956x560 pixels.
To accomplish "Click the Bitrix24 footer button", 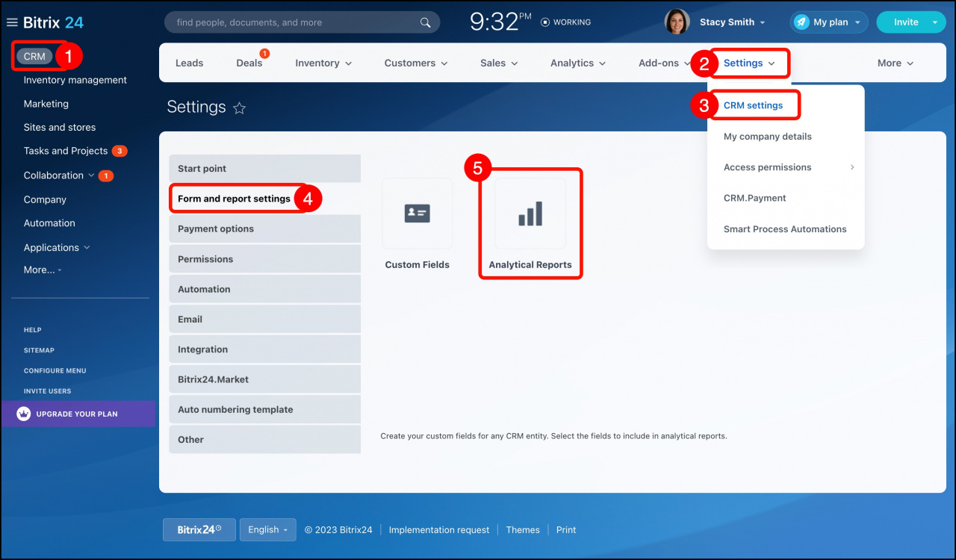I will click(199, 529).
